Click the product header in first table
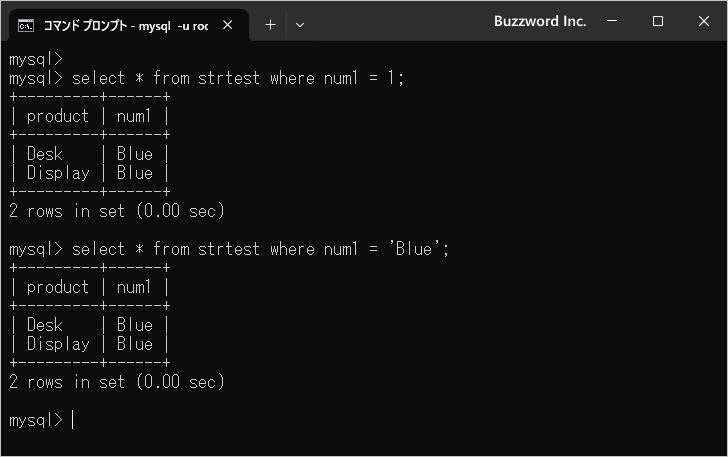The image size is (728, 457). point(58,116)
